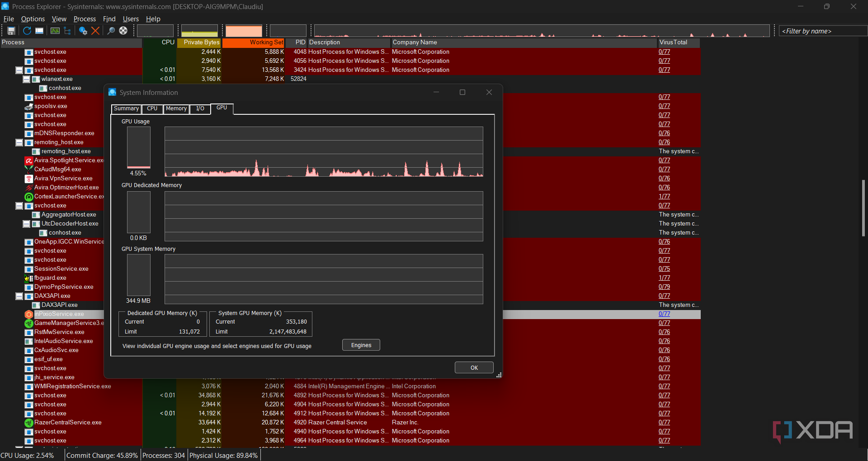Image resolution: width=868 pixels, height=461 pixels.
Task: Click the Save toolbar icon
Action: click(11, 31)
